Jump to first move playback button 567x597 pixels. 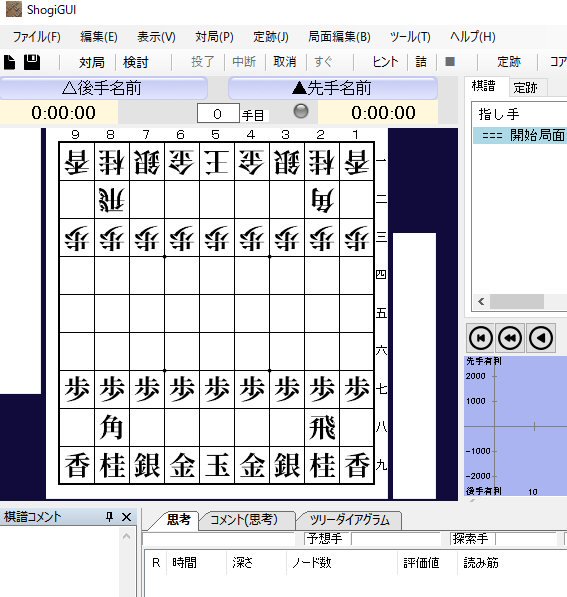[481, 338]
